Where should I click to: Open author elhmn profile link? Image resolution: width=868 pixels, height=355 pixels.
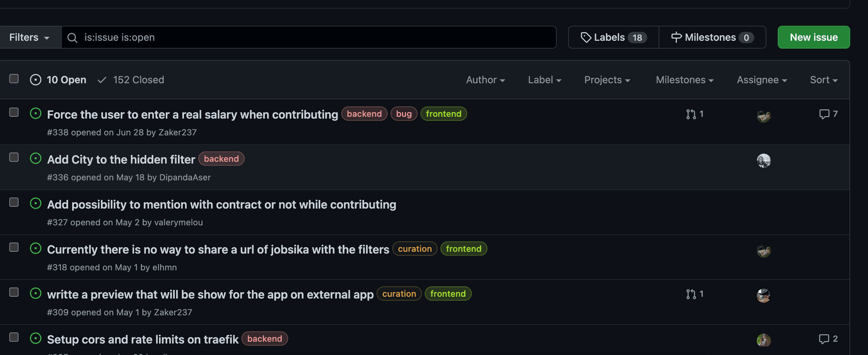pos(164,267)
